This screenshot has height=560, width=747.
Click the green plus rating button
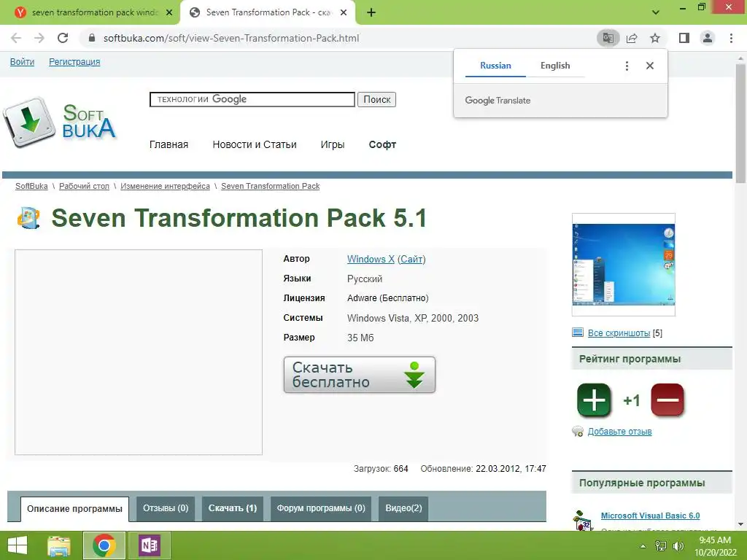pos(594,400)
